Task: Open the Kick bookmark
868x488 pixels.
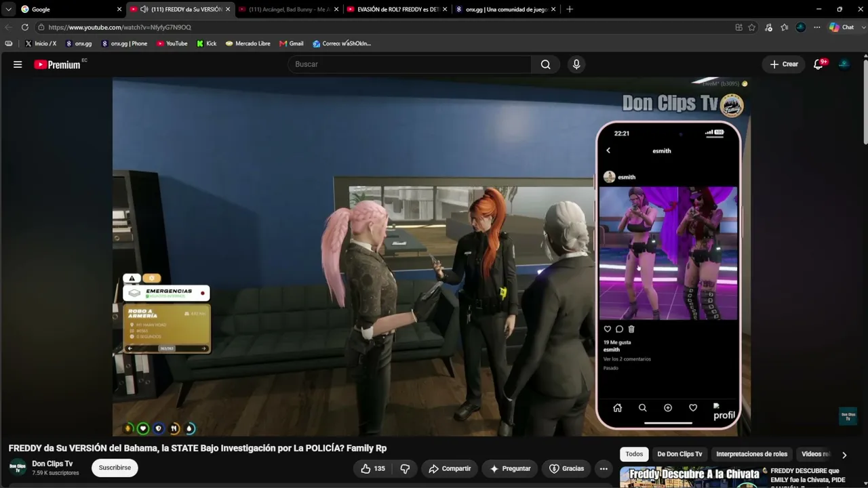Action: tap(207, 43)
